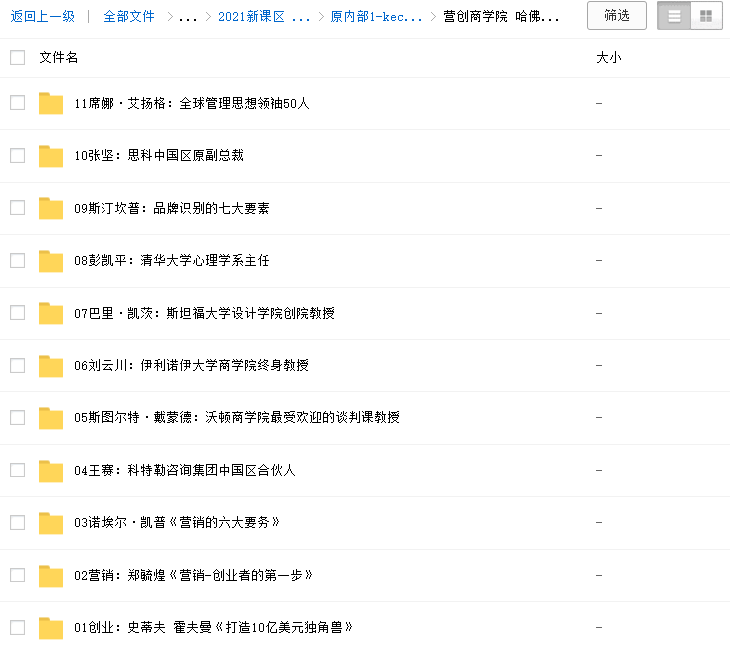This screenshot has width=730, height=646.
Task: Open 07巴里·凯茨:斯坦福大学设计学院创院教授
Action: [x=204, y=313]
